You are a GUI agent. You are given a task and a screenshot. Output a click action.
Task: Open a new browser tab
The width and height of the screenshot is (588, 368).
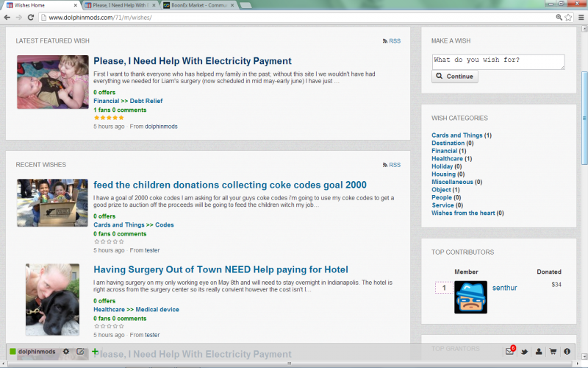(245, 5)
